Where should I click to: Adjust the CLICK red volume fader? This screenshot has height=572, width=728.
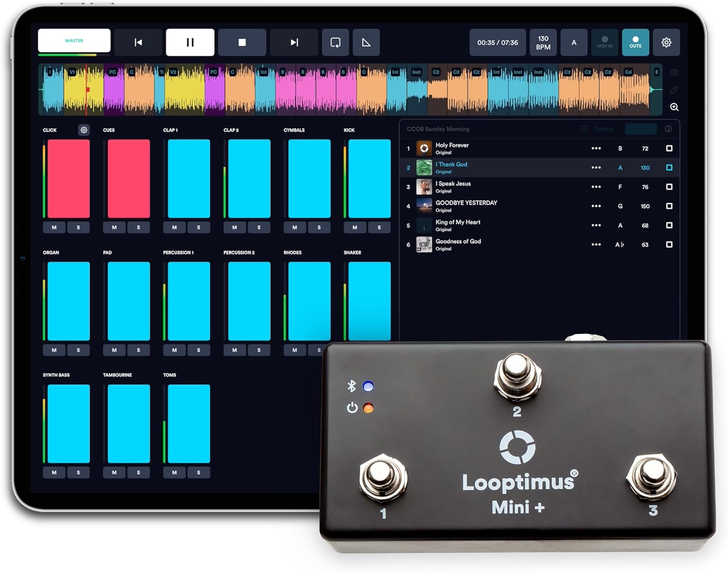click(x=68, y=179)
